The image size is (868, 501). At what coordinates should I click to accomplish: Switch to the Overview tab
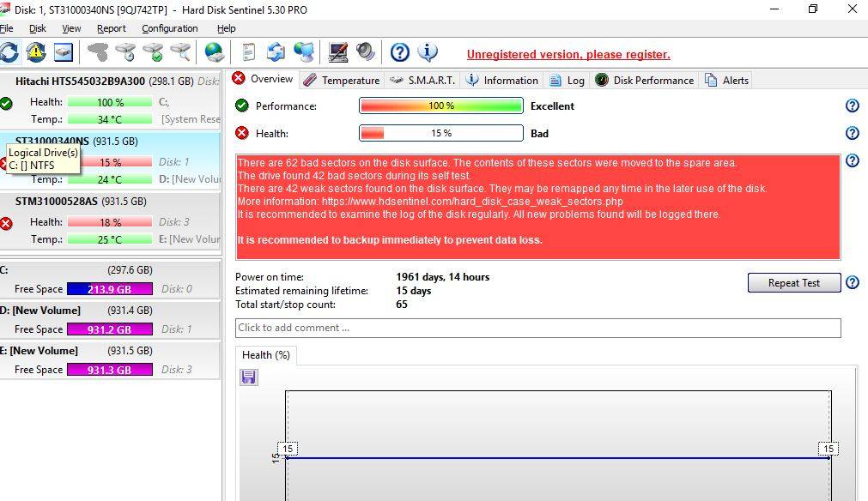(263, 79)
